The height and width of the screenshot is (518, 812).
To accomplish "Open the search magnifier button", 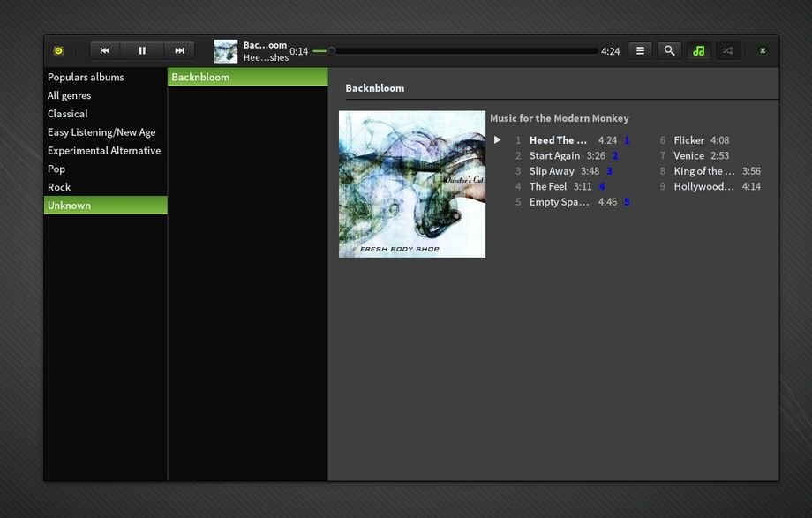I will tap(669, 51).
